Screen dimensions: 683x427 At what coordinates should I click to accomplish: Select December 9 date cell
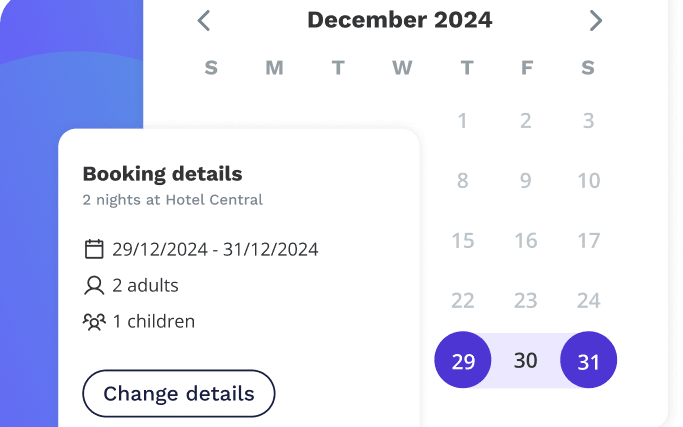point(526,181)
